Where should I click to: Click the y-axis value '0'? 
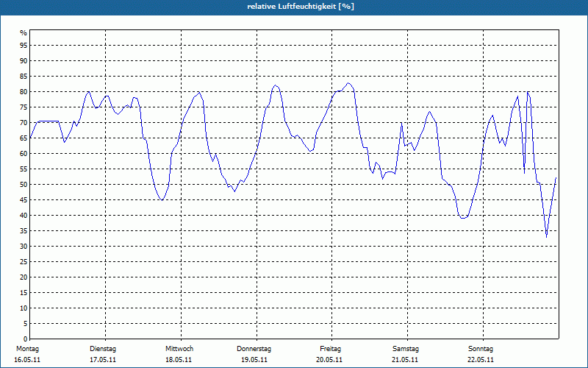(x=26, y=339)
